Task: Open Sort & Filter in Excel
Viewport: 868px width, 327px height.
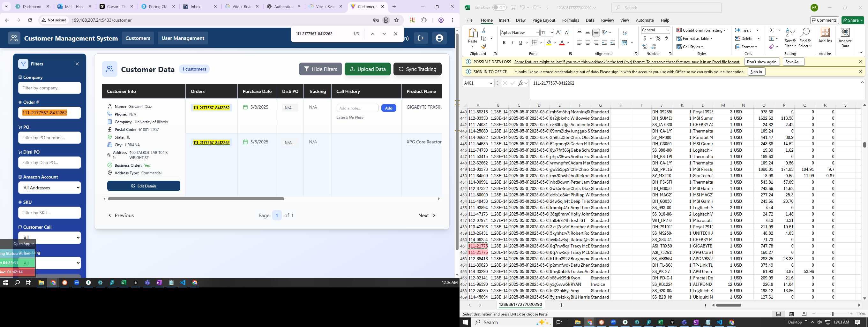Action: pyautogui.click(x=790, y=38)
